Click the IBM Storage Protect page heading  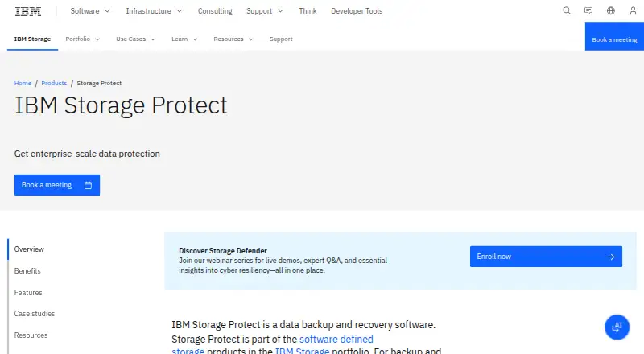(121, 105)
